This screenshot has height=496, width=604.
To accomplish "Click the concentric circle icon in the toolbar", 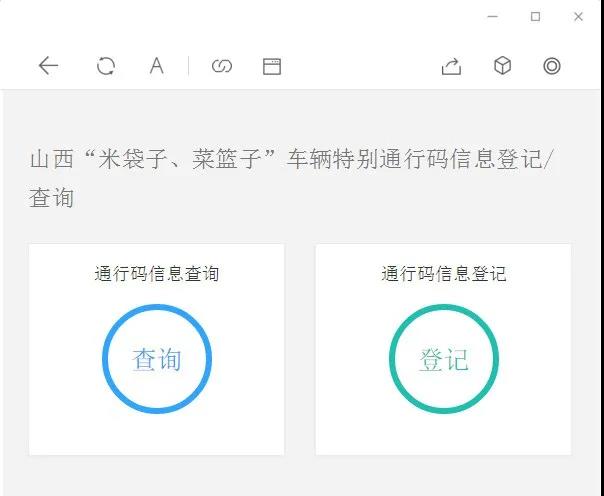I will click(552, 66).
